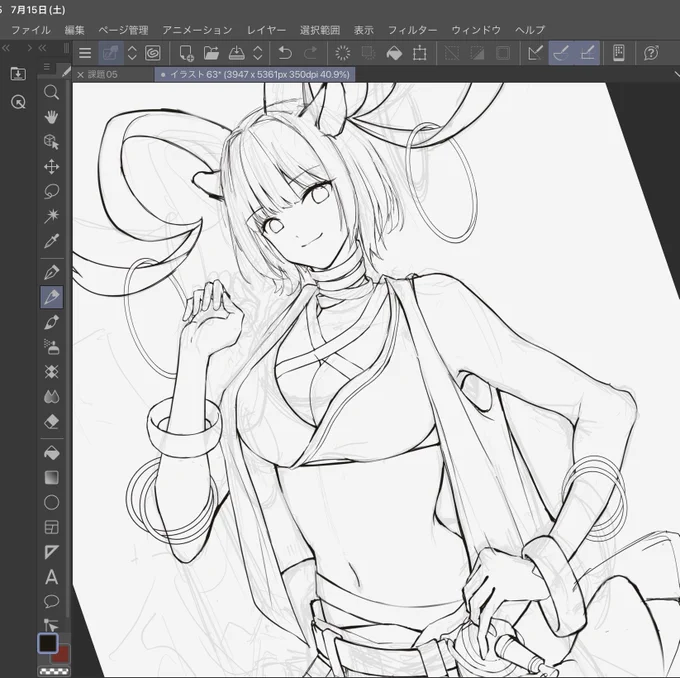
Task: Click the single right-arrow on the left palette dock
Action: [29, 48]
